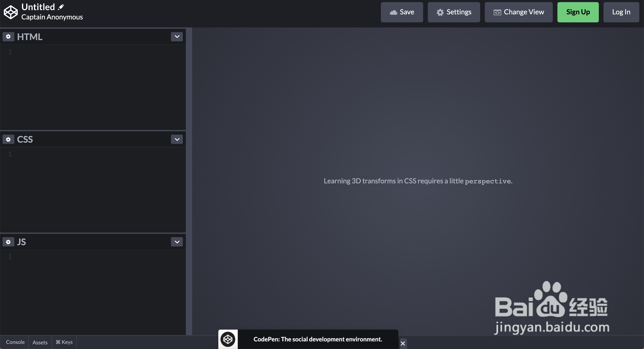The height and width of the screenshot is (349, 644).
Task: Click the CSS panel settings gear icon
Action: pyautogui.click(x=8, y=139)
